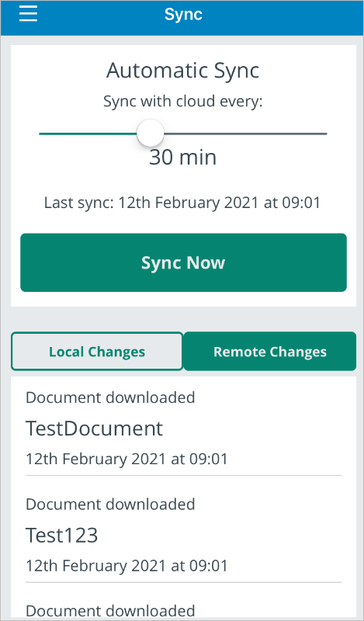This screenshot has width=364, height=621.
Task: Open the Test123 entry
Action: 183,535
